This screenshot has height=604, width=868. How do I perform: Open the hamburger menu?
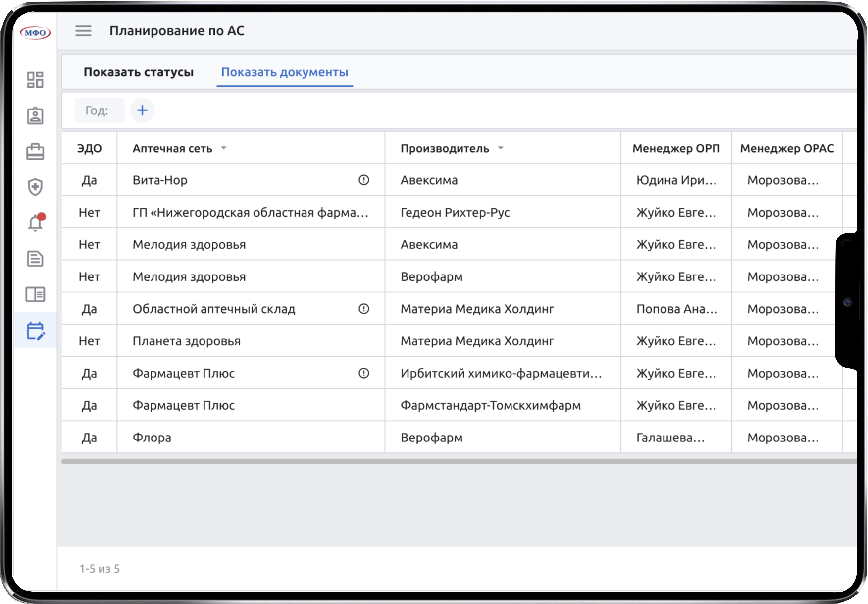point(83,31)
